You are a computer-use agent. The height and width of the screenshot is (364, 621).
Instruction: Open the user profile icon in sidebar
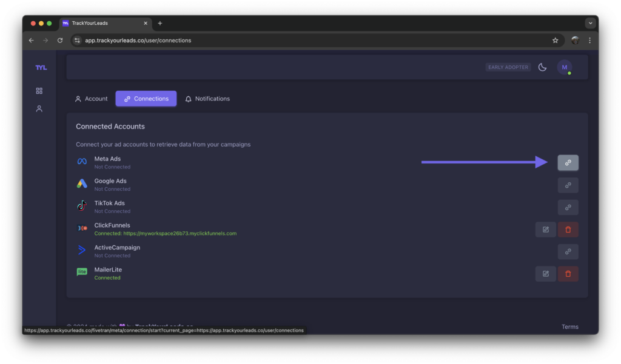click(39, 108)
